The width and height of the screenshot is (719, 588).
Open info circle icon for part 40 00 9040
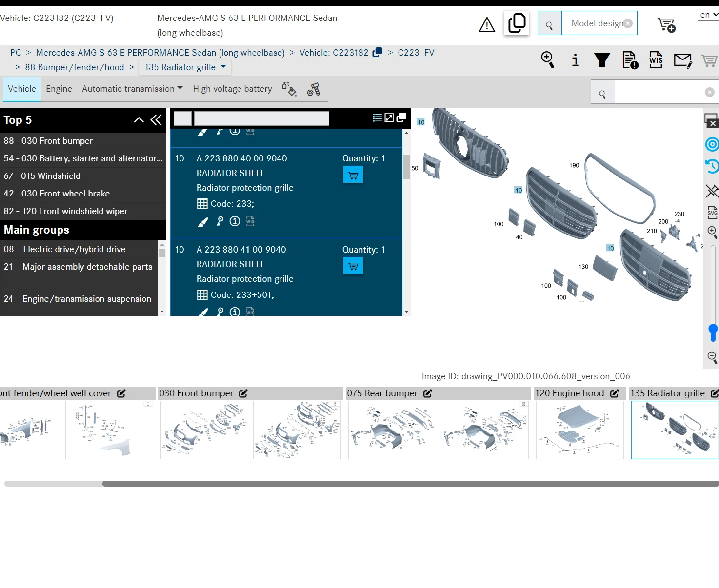pos(235,221)
